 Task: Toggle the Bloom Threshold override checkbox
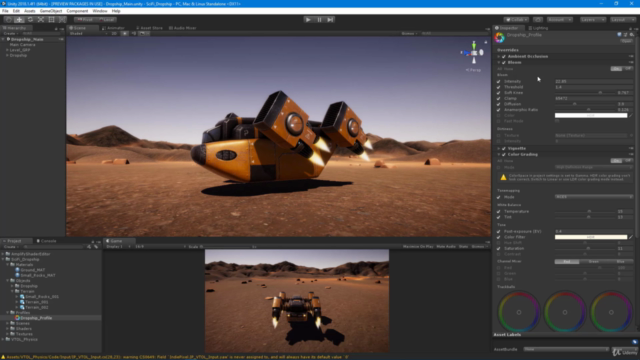click(x=498, y=87)
